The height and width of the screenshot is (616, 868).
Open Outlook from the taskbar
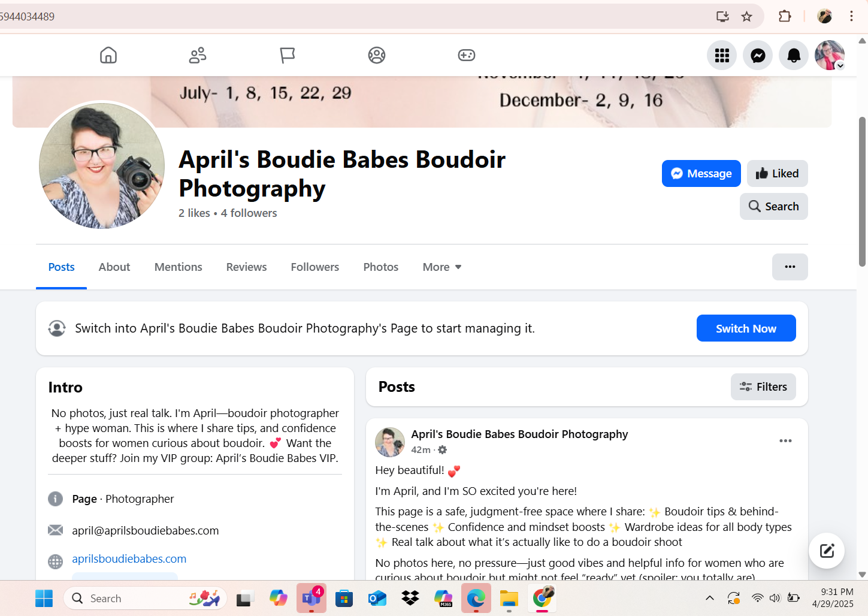(377, 598)
